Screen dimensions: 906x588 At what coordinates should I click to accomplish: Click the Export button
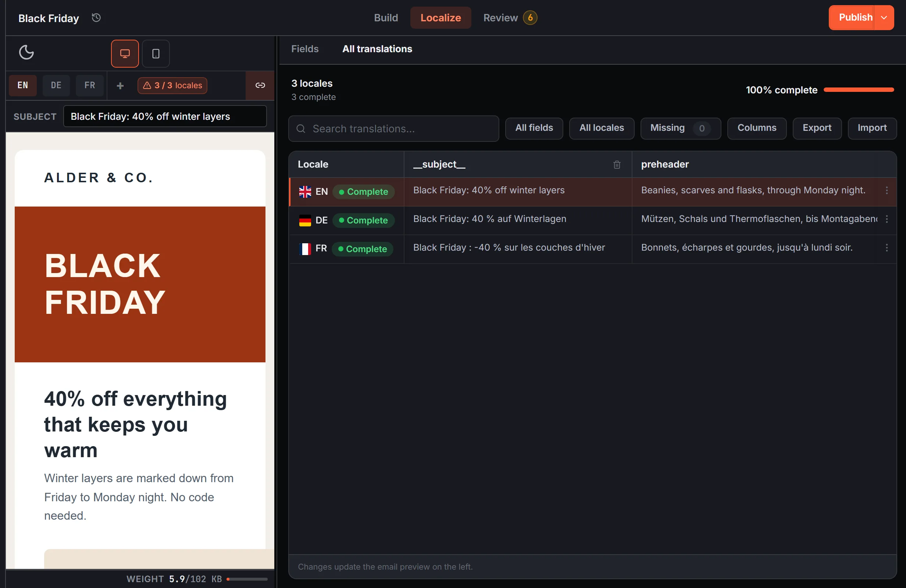pyautogui.click(x=817, y=128)
